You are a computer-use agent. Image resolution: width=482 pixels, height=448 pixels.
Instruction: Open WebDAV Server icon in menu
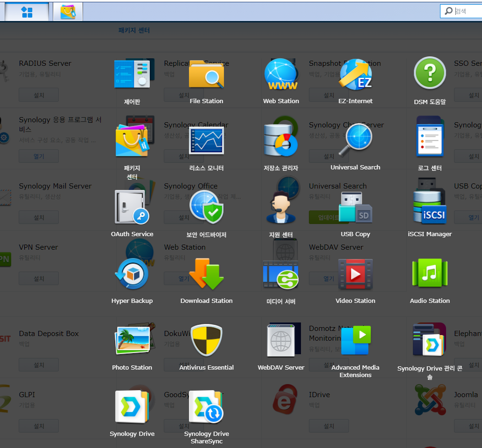pyautogui.click(x=281, y=341)
